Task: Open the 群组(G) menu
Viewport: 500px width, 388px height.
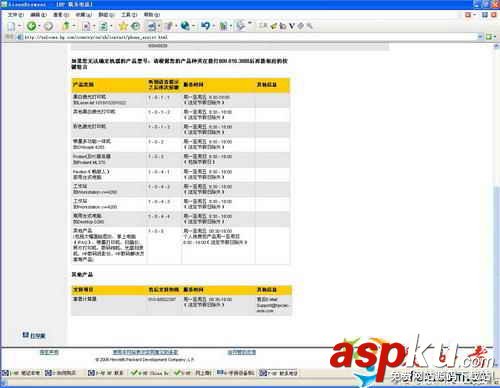Action: coord(106,15)
